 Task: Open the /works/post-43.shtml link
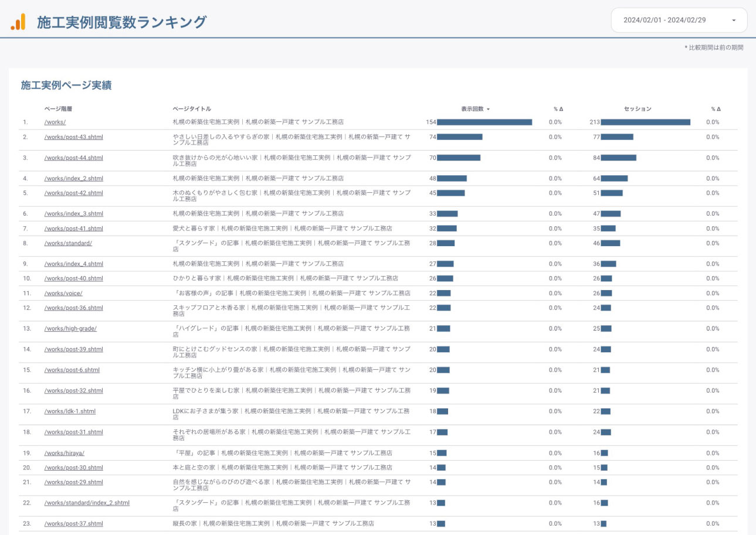point(73,137)
